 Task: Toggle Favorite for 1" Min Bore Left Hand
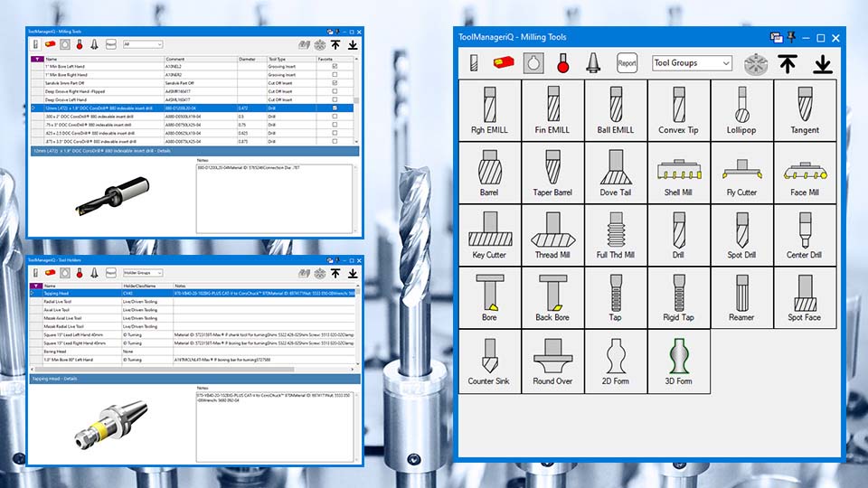pos(335,66)
